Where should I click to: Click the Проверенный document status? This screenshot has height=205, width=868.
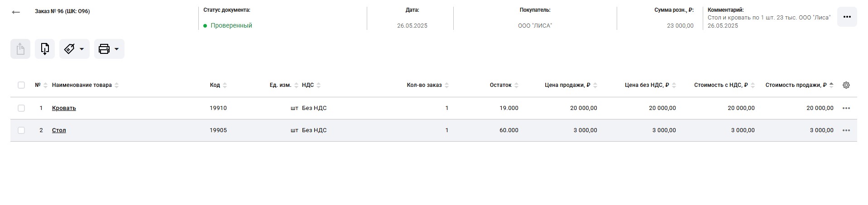pos(231,26)
